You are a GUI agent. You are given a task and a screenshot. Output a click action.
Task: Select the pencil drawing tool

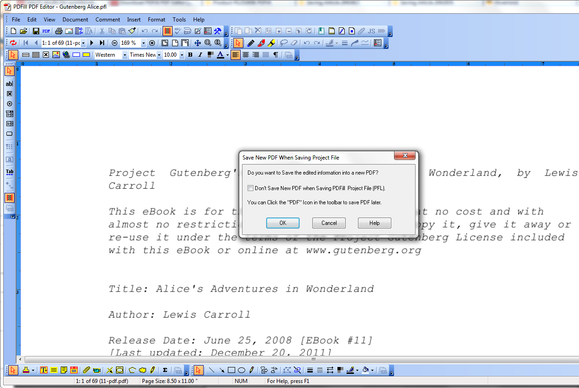point(251,43)
